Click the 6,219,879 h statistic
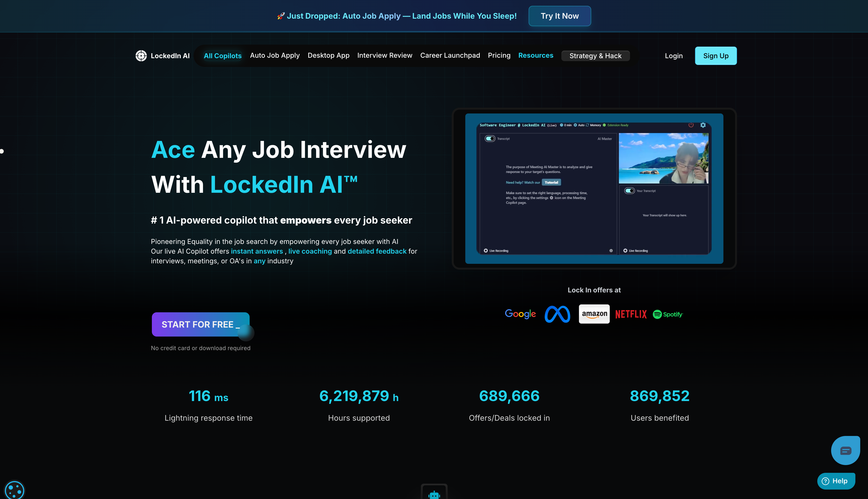This screenshot has height=499, width=868. tap(359, 396)
